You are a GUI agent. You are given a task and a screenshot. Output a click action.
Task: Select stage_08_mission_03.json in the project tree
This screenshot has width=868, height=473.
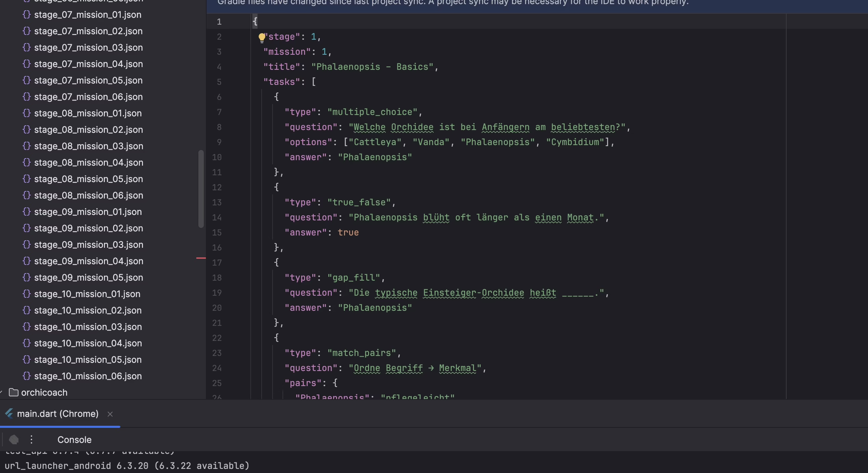coord(89,146)
